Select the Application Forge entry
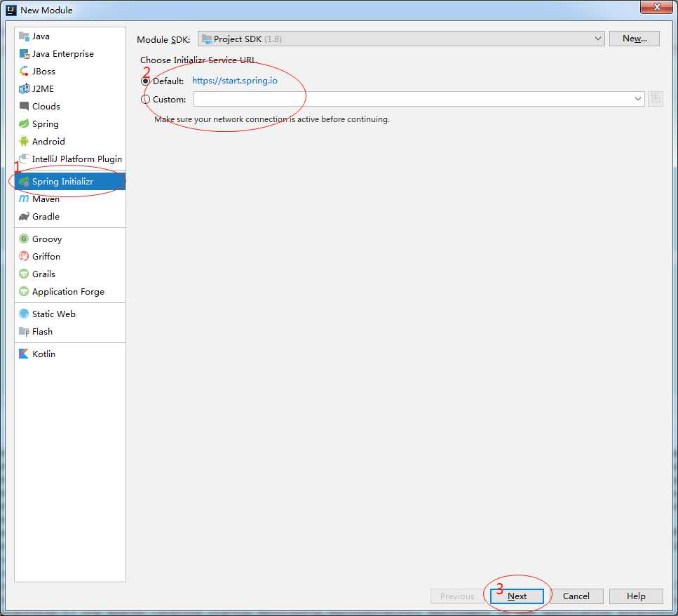 click(x=70, y=292)
